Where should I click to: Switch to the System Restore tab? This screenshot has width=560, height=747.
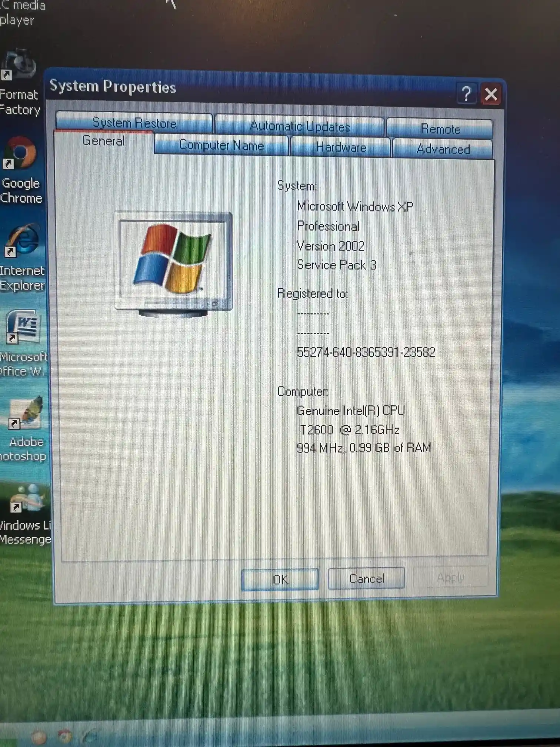pyautogui.click(x=134, y=123)
